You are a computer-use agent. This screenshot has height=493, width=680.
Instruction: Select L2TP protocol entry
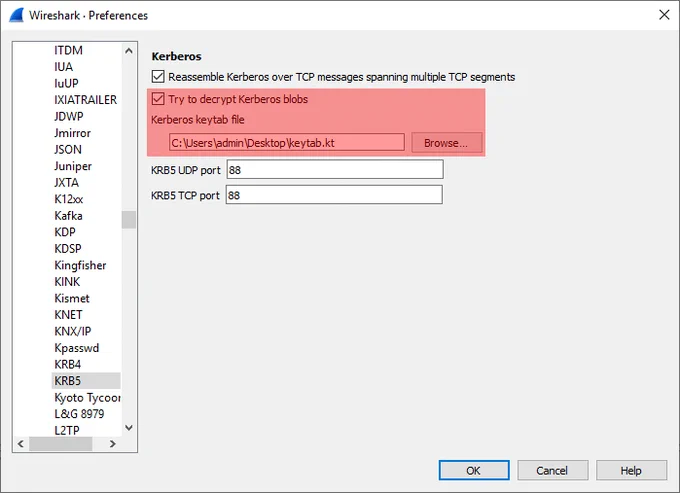(x=67, y=431)
